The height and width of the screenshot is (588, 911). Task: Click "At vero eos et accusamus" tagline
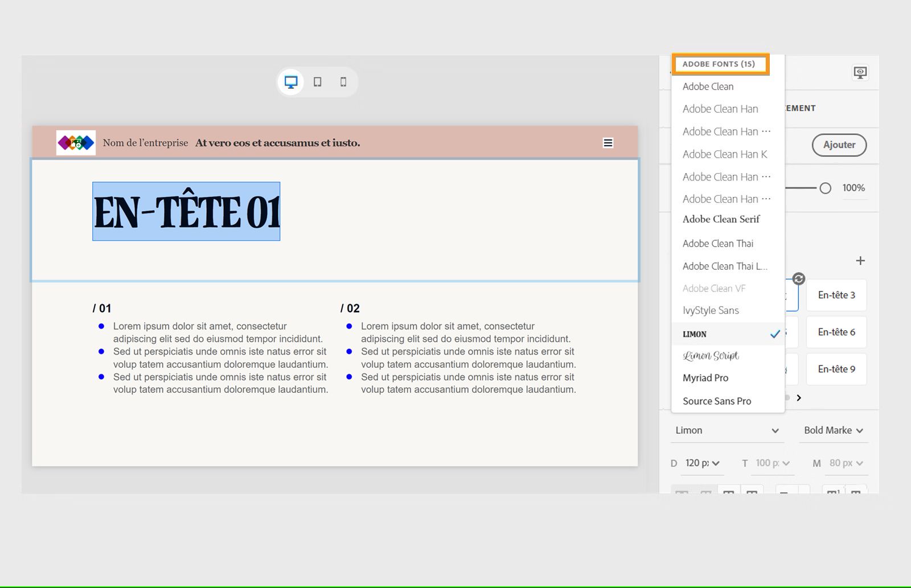coord(277,143)
